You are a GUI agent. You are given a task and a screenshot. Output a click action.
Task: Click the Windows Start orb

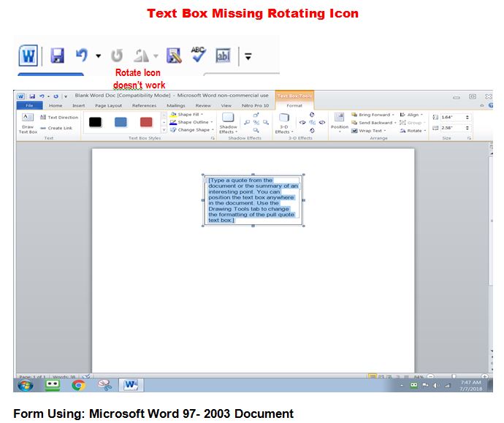click(26, 385)
